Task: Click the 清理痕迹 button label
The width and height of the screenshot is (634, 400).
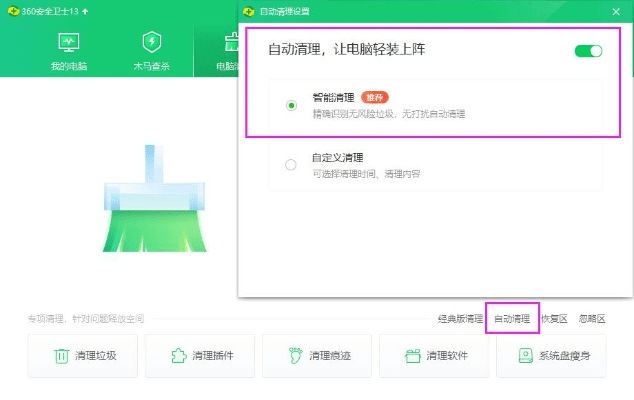Action: tap(330, 356)
